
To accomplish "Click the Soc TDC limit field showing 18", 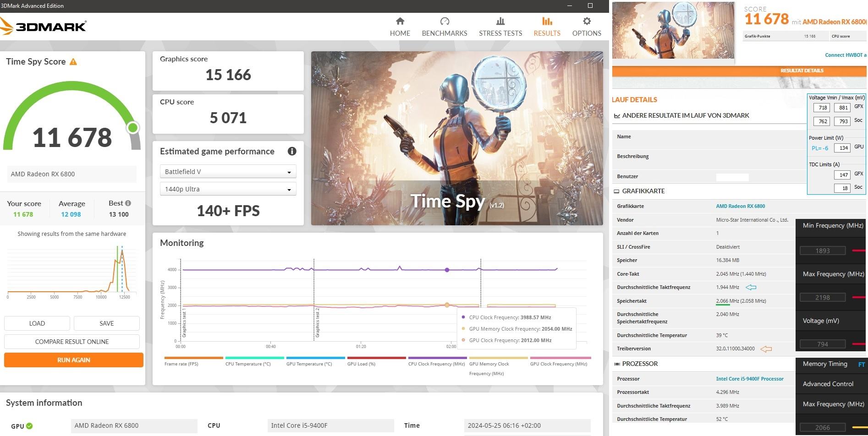I will [842, 188].
